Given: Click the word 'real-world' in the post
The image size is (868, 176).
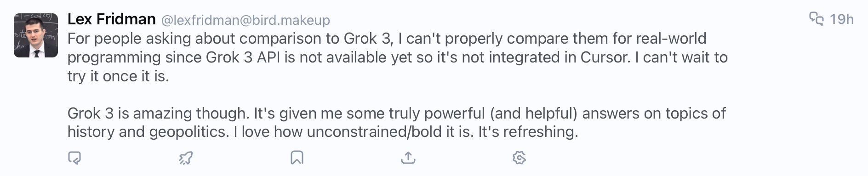Looking at the screenshot, I should (x=671, y=39).
